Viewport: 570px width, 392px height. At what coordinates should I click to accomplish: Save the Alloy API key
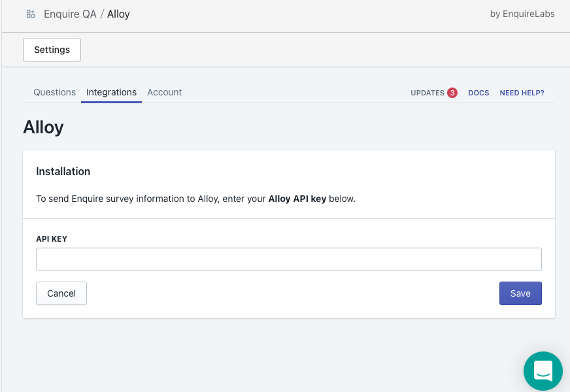coord(520,293)
